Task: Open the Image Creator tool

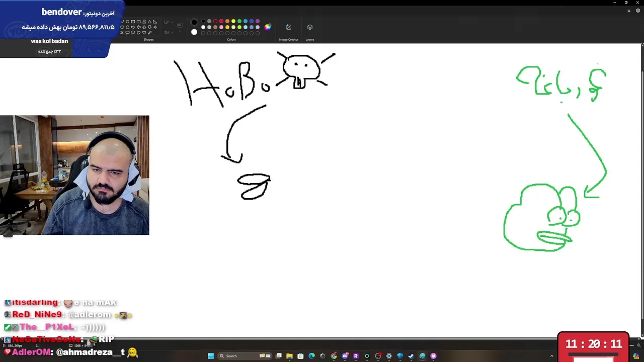Action: (289, 27)
